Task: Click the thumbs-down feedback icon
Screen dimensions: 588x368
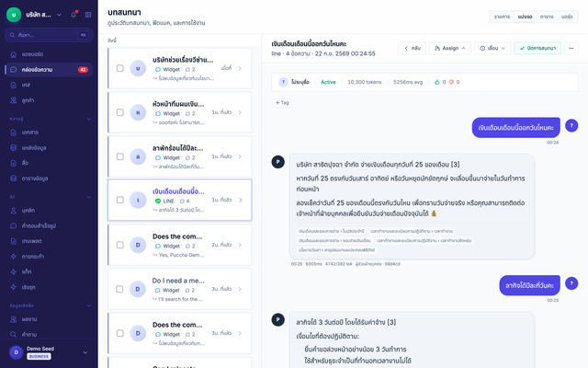Action: tap(451, 82)
